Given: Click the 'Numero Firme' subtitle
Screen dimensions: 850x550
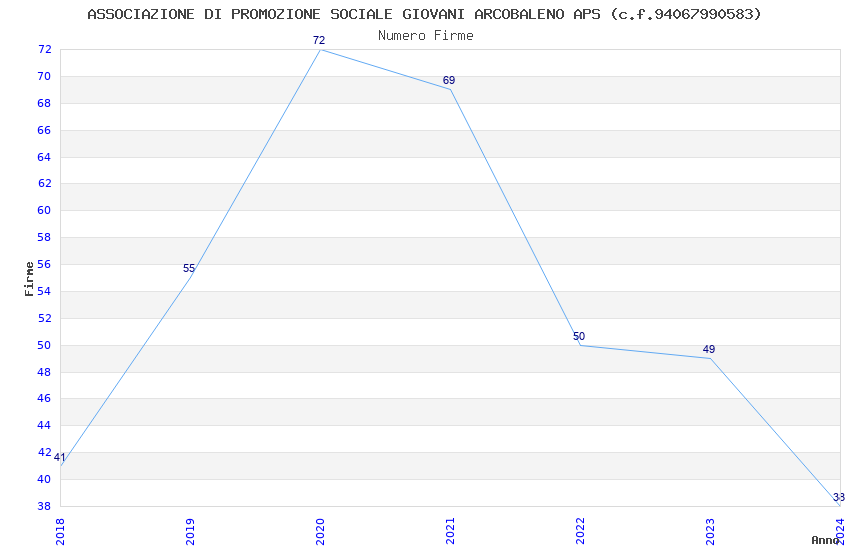Looking at the screenshot, I should [426, 36].
